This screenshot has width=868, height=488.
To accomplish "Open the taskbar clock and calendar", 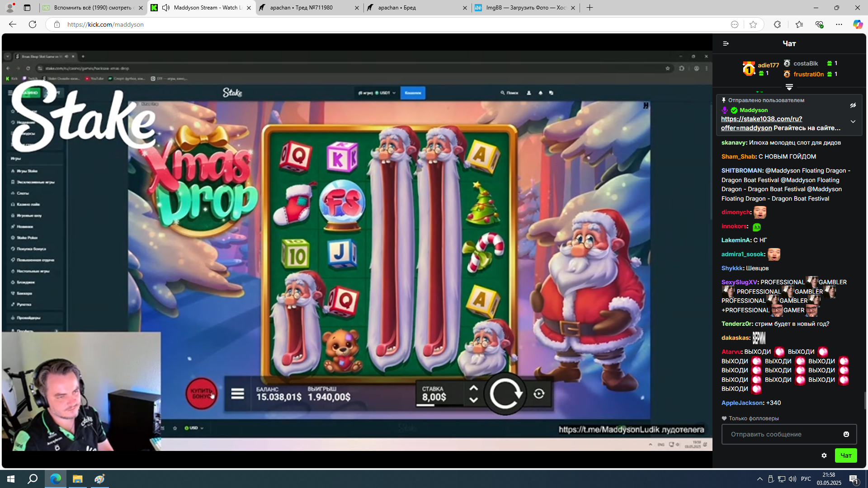I will tap(829, 479).
